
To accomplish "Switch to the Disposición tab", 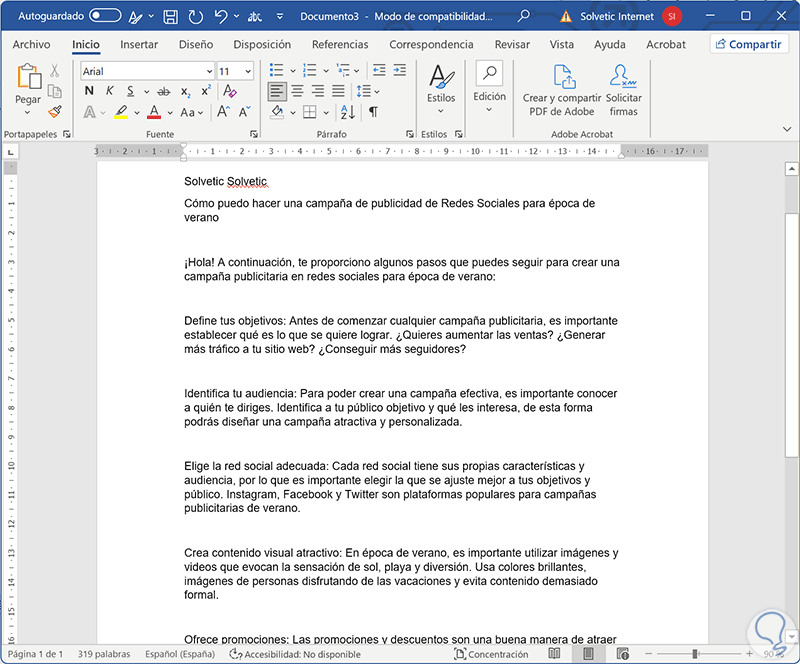I will 262,44.
